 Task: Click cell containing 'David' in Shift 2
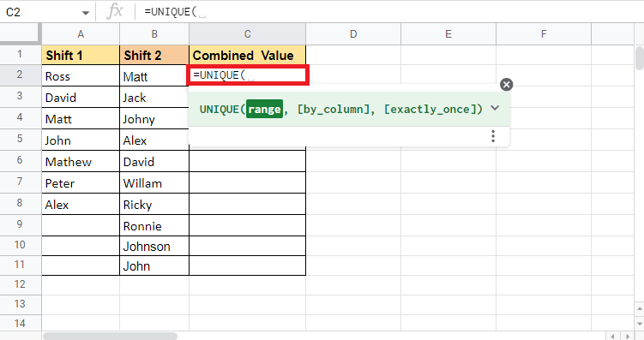pyautogui.click(x=154, y=161)
